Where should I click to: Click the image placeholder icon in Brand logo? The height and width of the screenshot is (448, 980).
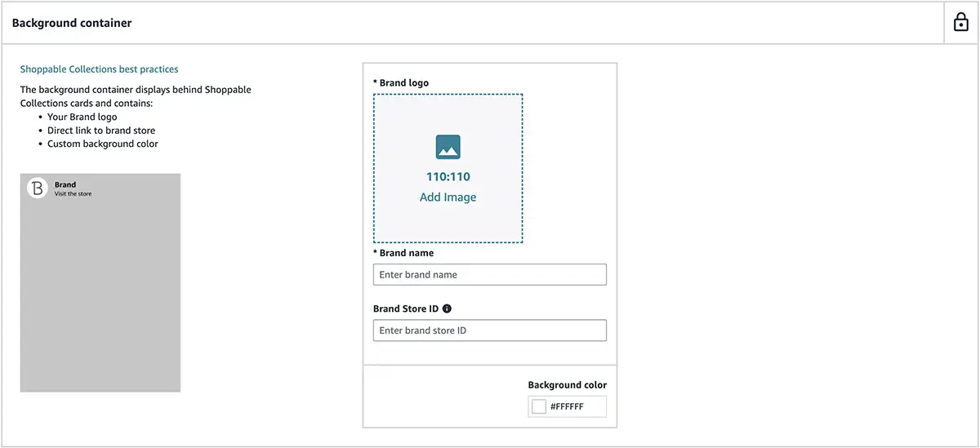coord(448,147)
